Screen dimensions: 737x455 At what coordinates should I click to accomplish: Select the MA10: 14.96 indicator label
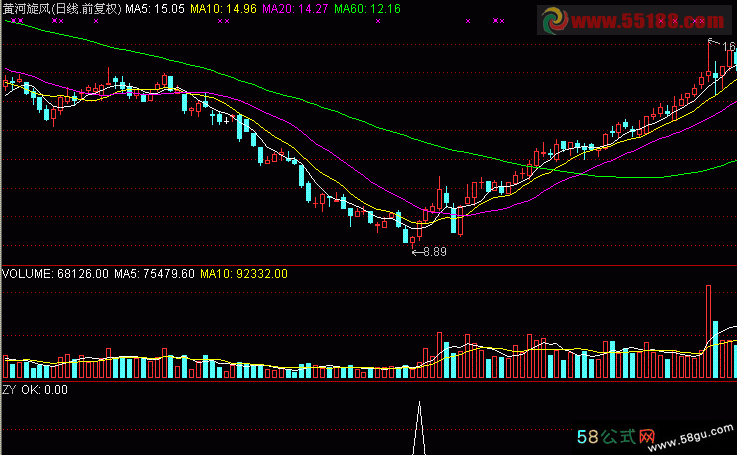coord(223,8)
